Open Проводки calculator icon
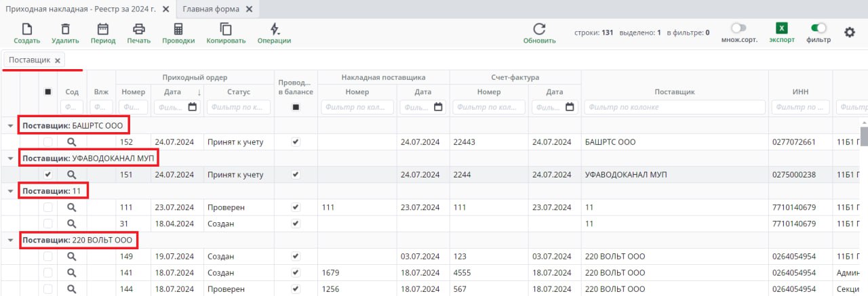 point(178,29)
